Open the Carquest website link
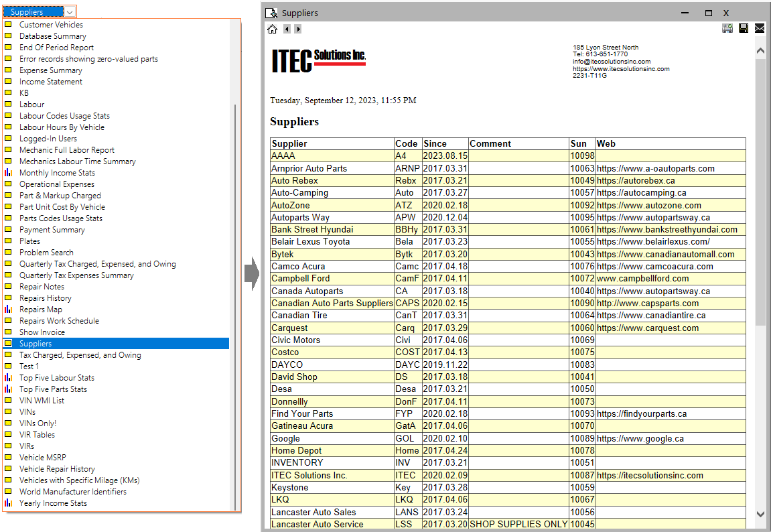The height and width of the screenshot is (532, 771). click(642, 328)
